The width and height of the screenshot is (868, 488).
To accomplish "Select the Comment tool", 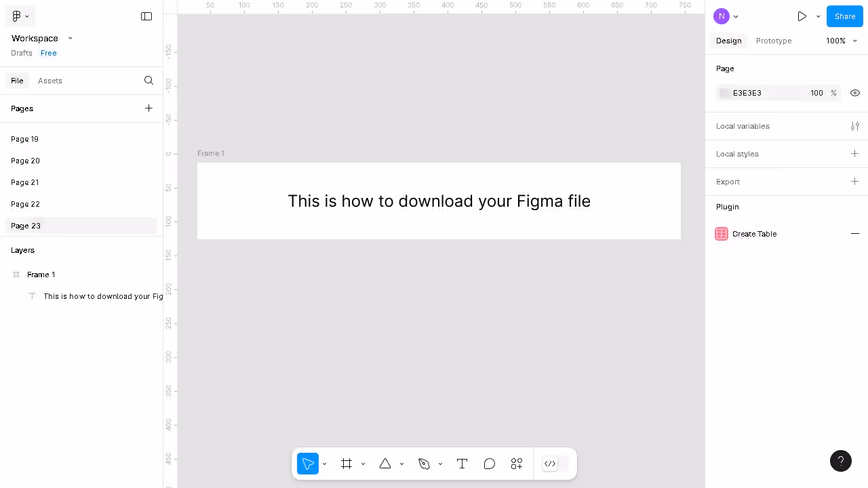I will click(490, 464).
